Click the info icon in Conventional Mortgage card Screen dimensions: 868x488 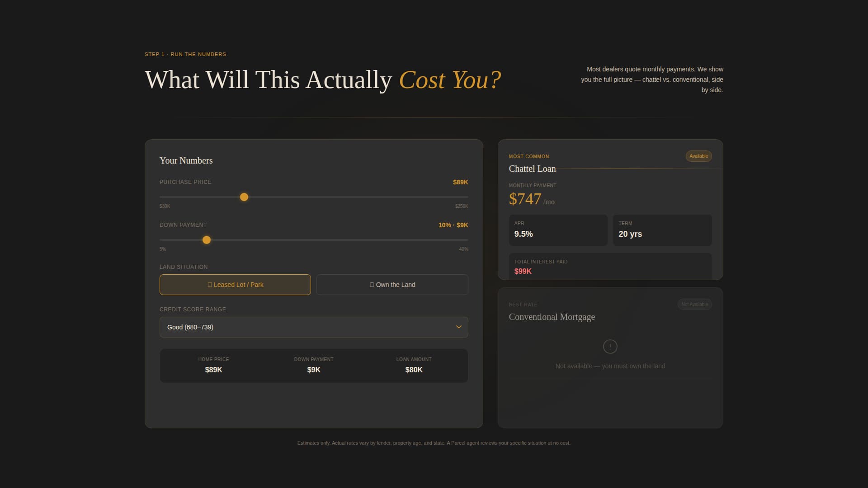coord(610,346)
